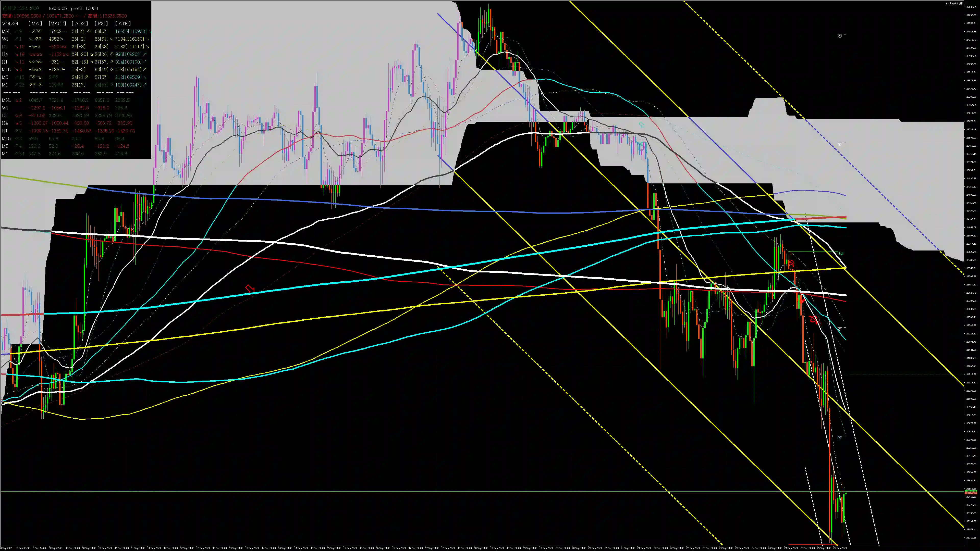
Task: Click the green High marker label
Action: pos(841,253)
